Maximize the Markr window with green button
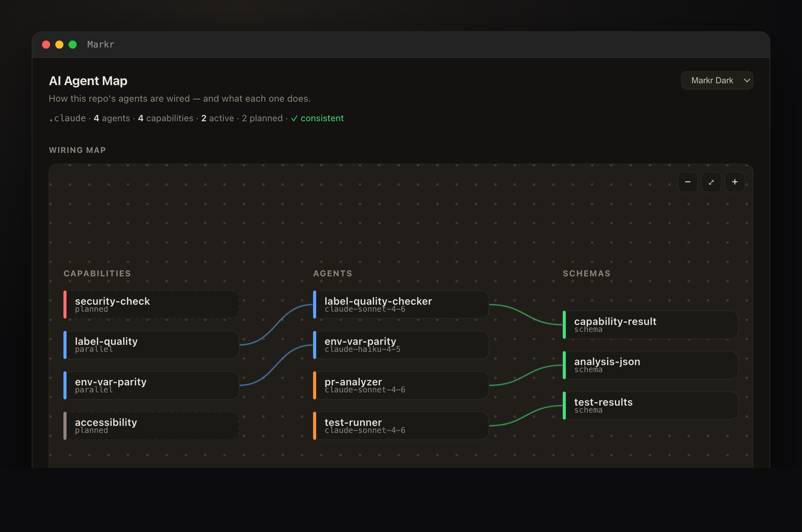The image size is (802, 532). click(73, 45)
